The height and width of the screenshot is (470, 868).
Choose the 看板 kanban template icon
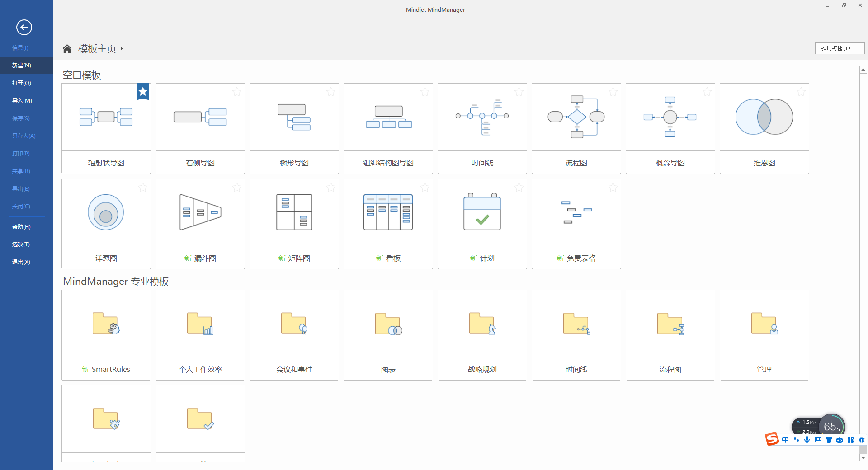388,212
